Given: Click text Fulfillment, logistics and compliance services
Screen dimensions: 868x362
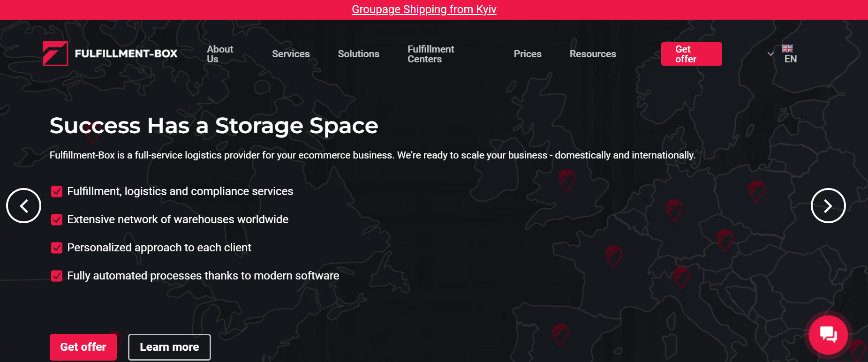Looking at the screenshot, I should click(x=180, y=191).
